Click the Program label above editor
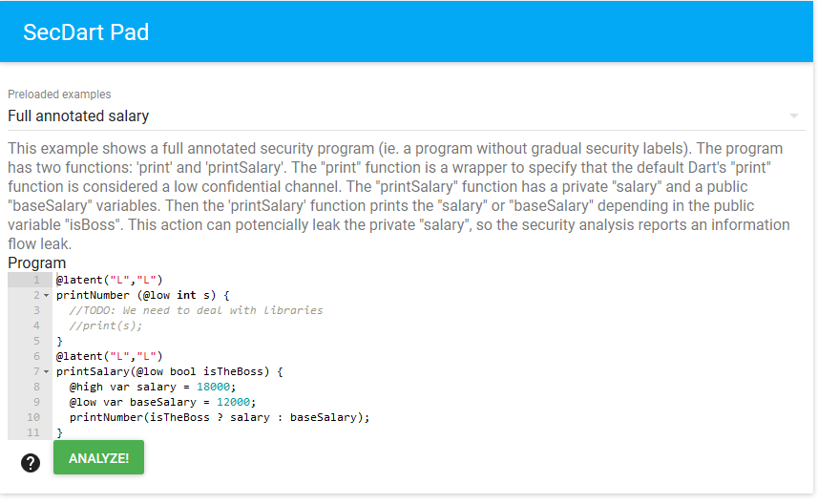The image size is (818, 504). 36,262
